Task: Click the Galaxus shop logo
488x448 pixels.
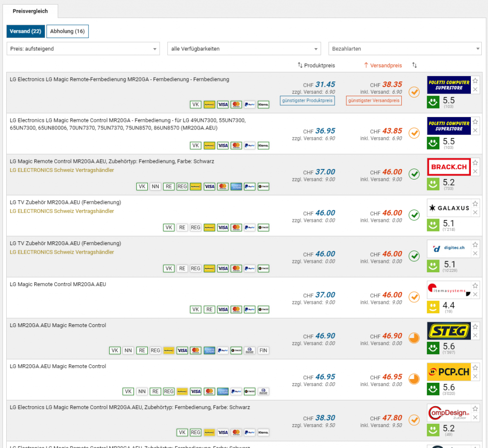Action: (x=448, y=208)
